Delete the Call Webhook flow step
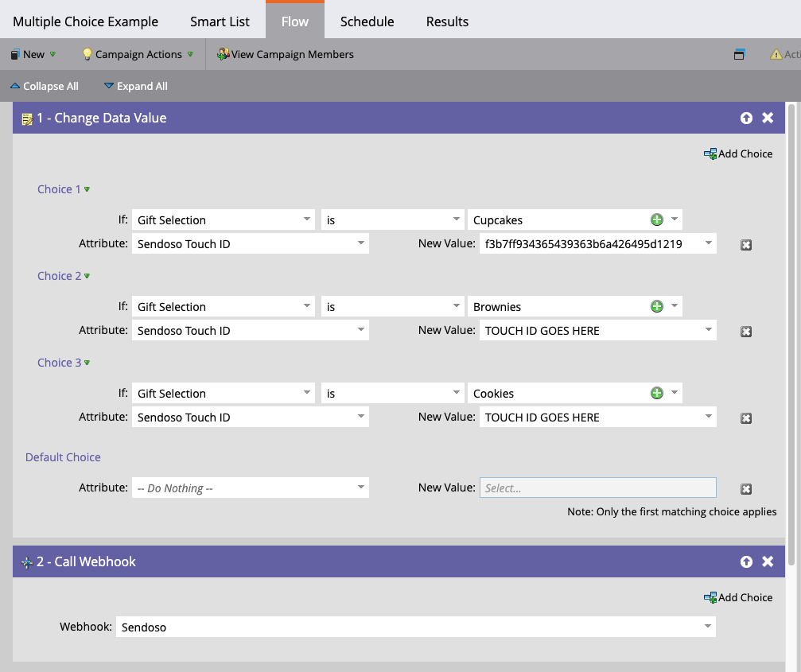The height and width of the screenshot is (672, 801). click(768, 561)
